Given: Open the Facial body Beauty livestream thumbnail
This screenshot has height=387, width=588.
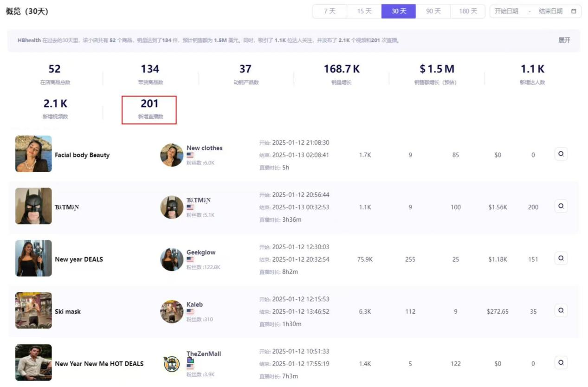Looking at the screenshot, I should click(x=33, y=154).
